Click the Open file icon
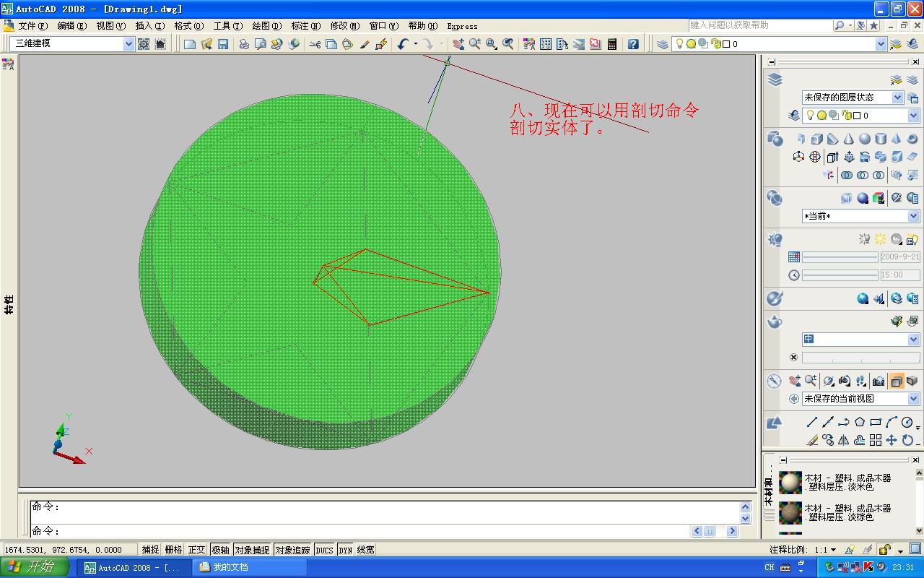Image resolution: width=924 pixels, height=578 pixels. point(206,44)
